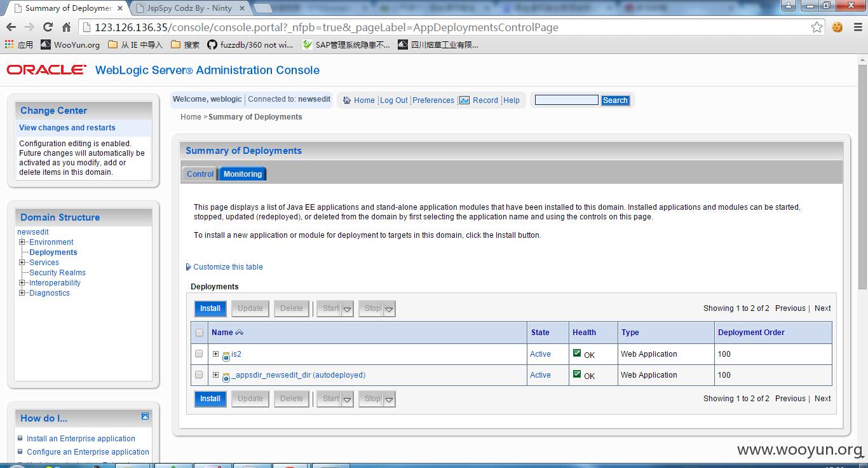Click the Oracle logo
Screen dimensions: 868x468
[46, 70]
